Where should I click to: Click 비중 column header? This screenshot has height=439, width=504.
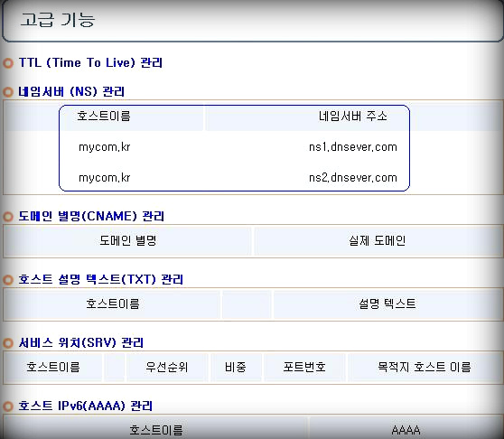(x=236, y=367)
